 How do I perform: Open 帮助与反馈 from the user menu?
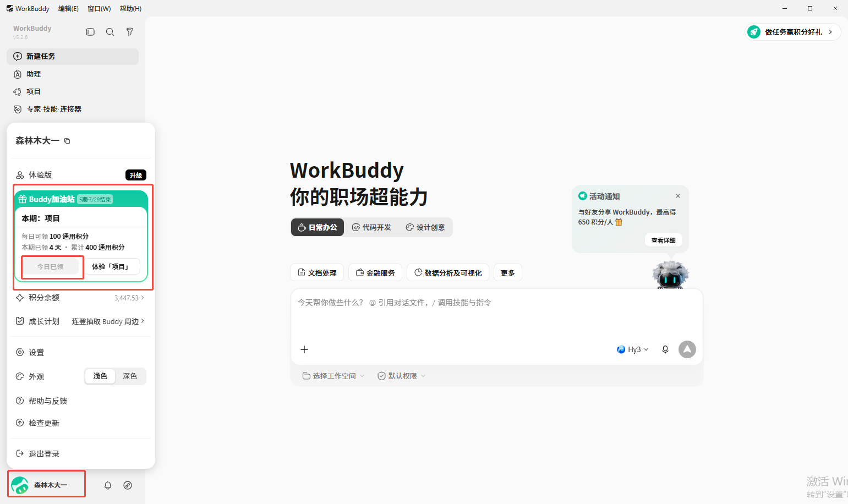pyautogui.click(x=80, y=401)
